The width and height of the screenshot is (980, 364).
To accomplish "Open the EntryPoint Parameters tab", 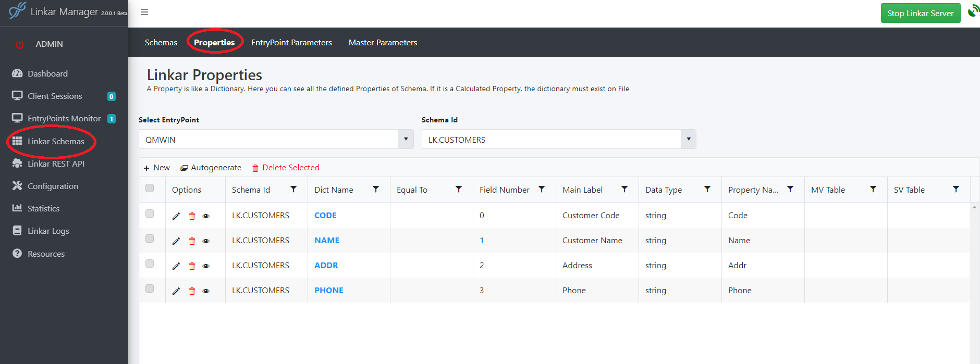I will click(291, 43).
